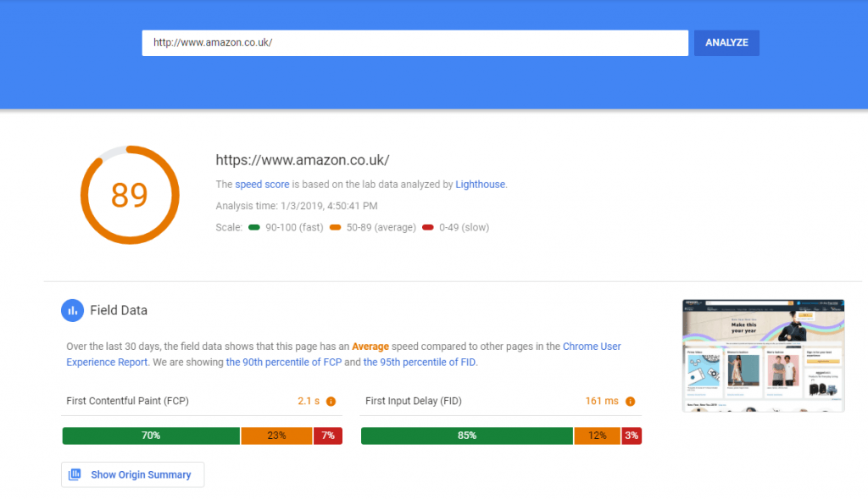Click the green 70% FCP bar segment
The image size is (868, 499).
150,435
